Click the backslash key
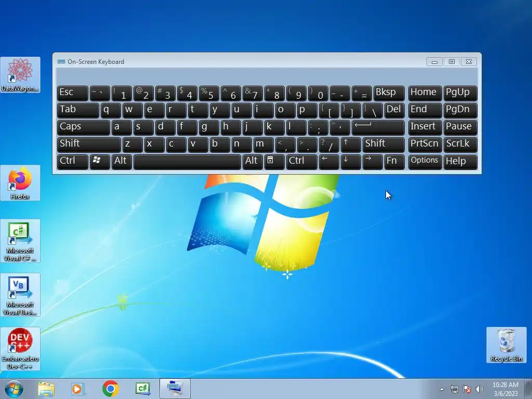 tap(373, 111)
